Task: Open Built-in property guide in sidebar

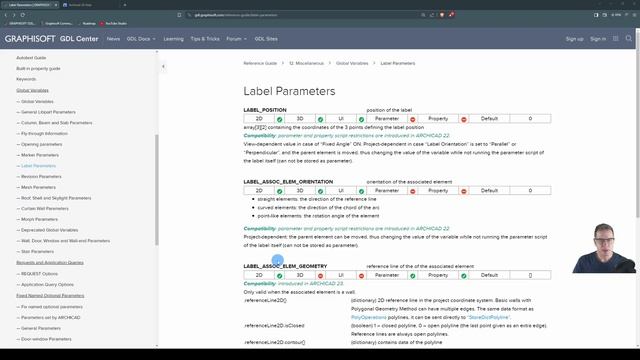Action: [x=38, y=69]
